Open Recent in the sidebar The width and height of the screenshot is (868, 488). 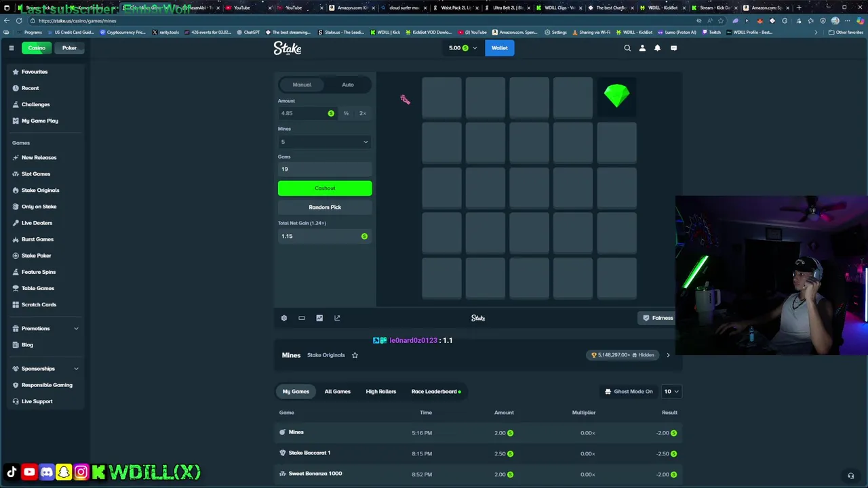[30, 88]
